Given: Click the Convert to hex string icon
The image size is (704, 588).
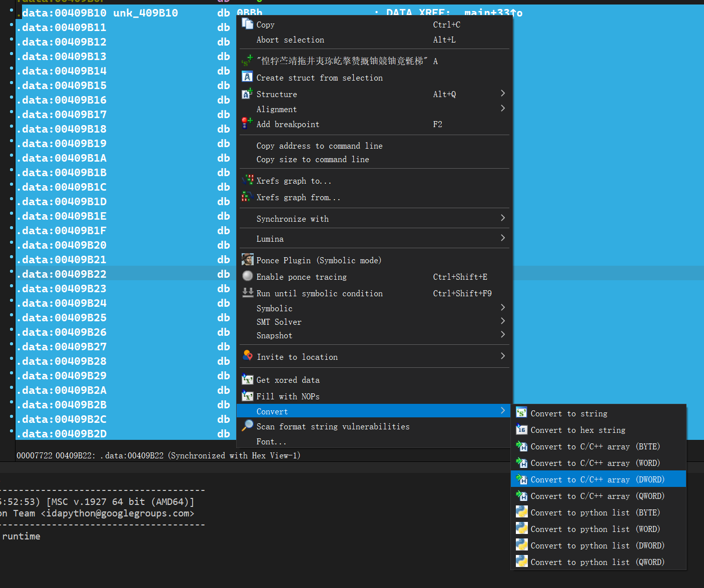Looking at the screenshot, I should coord(521,429).
